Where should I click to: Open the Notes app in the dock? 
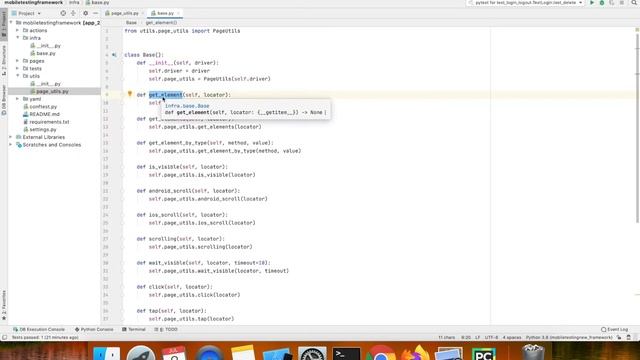pos(243,353)
